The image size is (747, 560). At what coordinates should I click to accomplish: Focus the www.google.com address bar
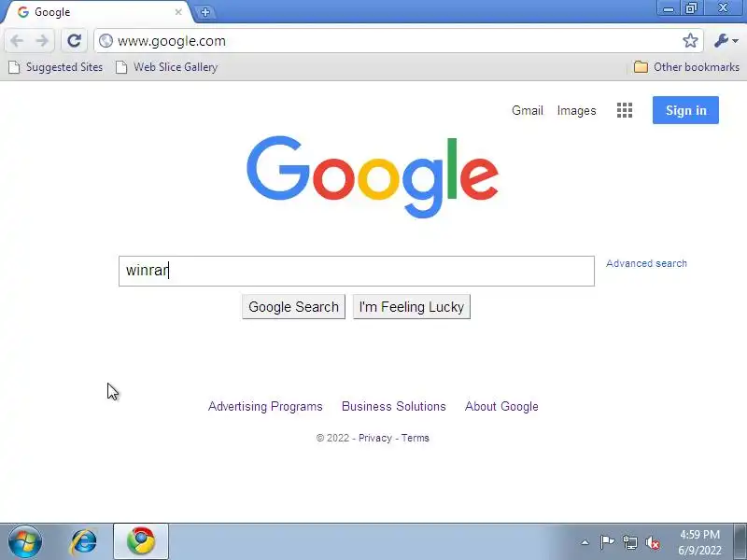(x=400, y=41)
